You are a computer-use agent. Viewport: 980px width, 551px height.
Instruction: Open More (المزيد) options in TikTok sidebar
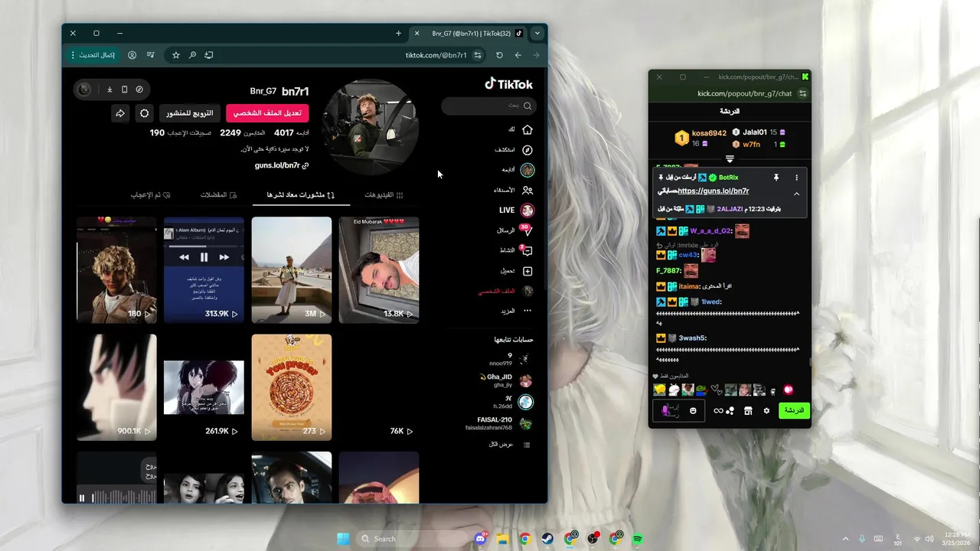point(516,311)
